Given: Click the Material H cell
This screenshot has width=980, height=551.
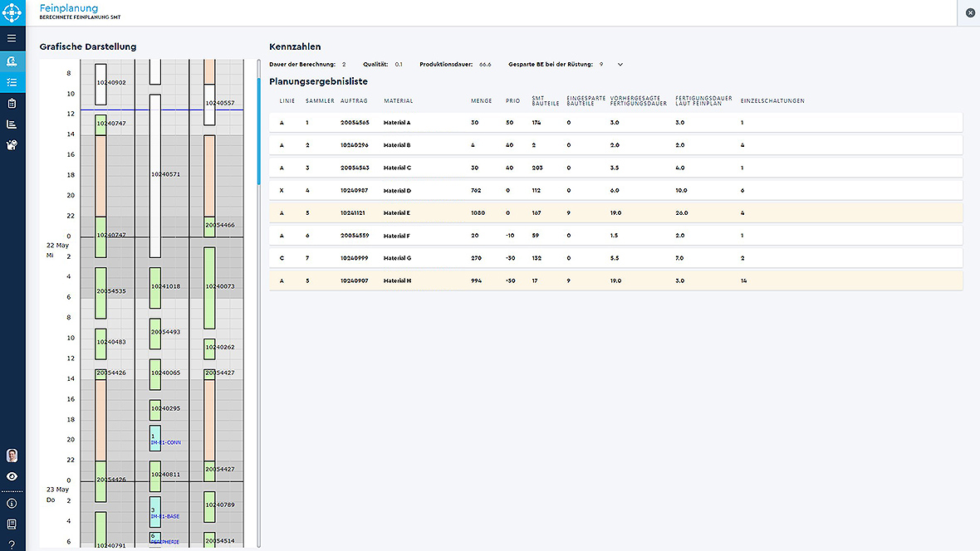Looking at the screenshot, I should 397,280.
